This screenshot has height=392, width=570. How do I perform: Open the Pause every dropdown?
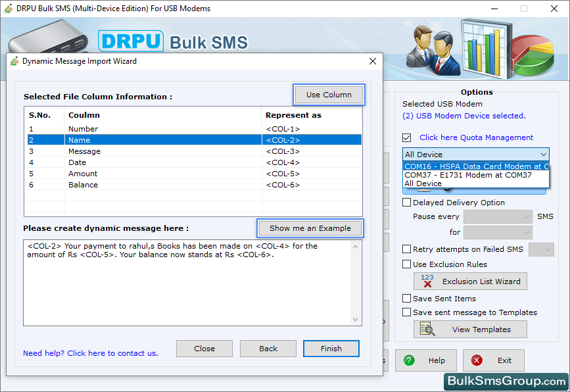[x=498, y=217]
